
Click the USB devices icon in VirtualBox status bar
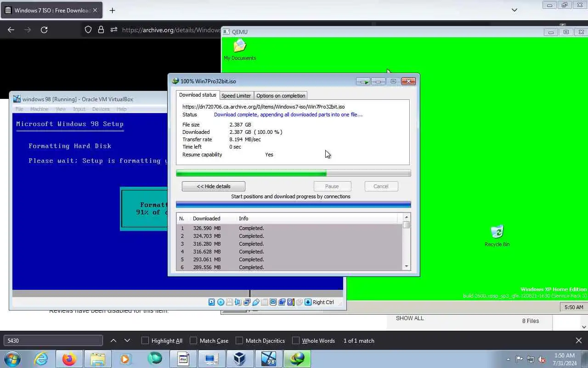[x=256, y=302]
